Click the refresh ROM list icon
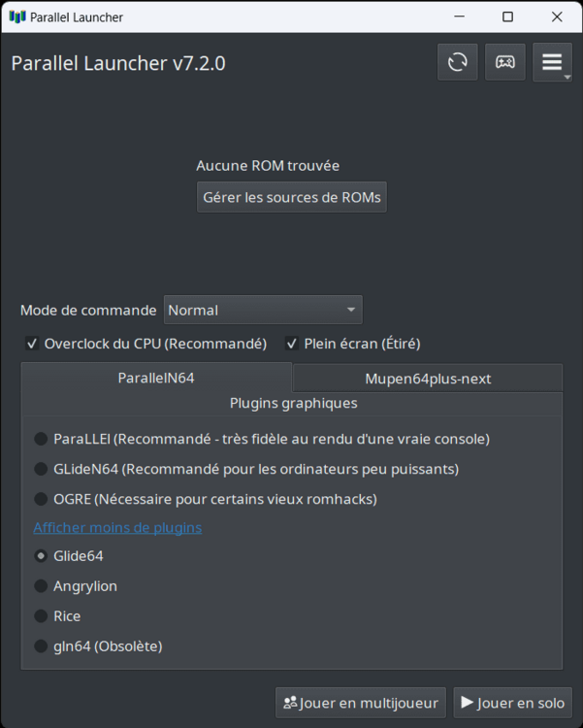 [x=457, y=62]
